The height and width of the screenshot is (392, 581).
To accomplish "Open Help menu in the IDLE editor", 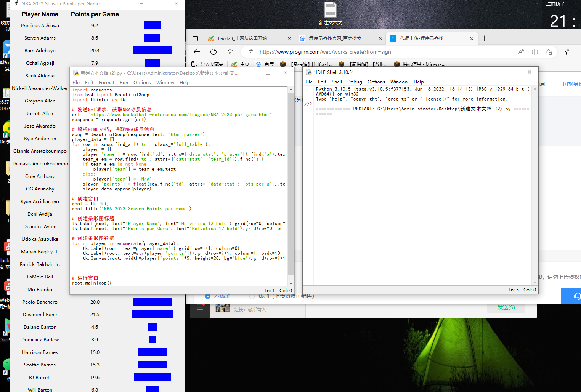I will (185, 83).
